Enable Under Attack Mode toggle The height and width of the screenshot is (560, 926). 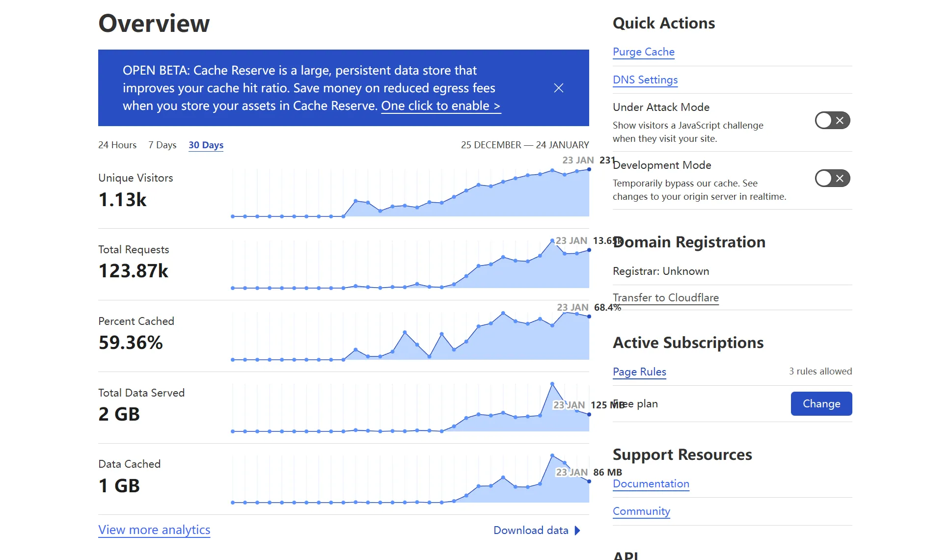point(832,120)
